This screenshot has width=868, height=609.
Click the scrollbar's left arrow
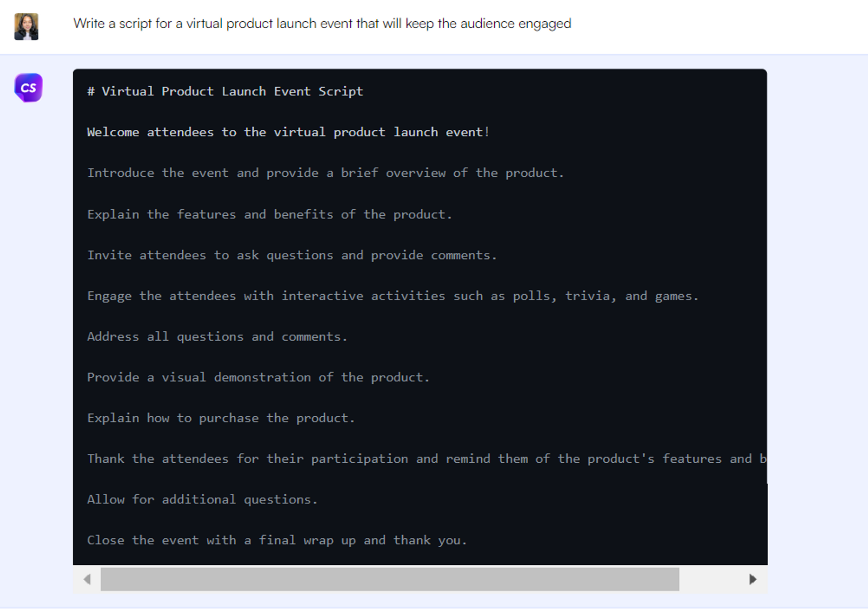click(87, 579)
